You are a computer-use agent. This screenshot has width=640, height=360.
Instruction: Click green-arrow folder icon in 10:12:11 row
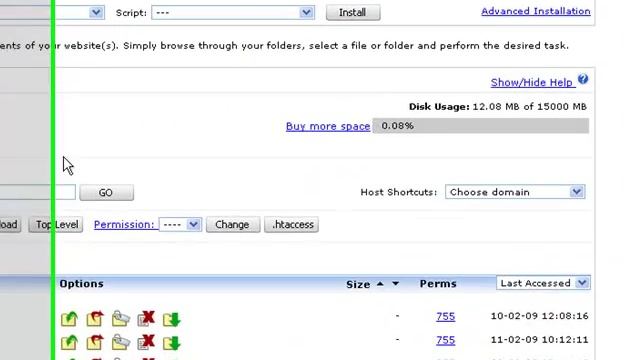tap(69, 342)
